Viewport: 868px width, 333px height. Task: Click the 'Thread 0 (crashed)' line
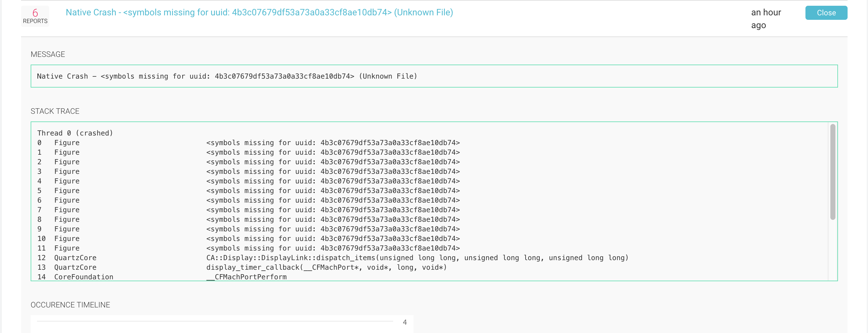pyautogui.click(x=75, y=133)
